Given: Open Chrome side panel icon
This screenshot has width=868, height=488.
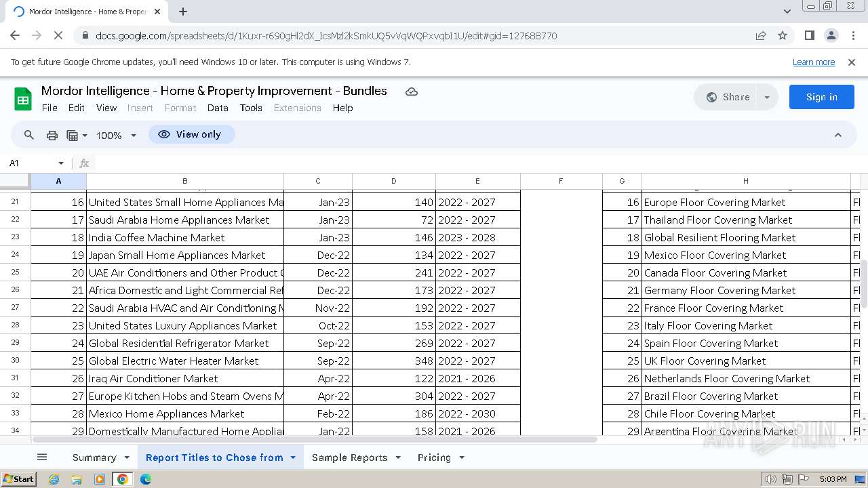Looking at the screenshot, I should click(x=810, y=35).
